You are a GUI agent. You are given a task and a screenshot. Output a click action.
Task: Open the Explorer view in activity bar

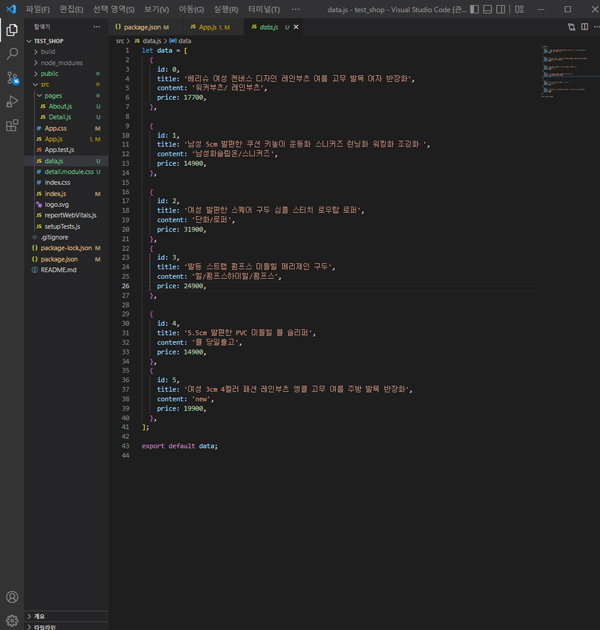12,30
